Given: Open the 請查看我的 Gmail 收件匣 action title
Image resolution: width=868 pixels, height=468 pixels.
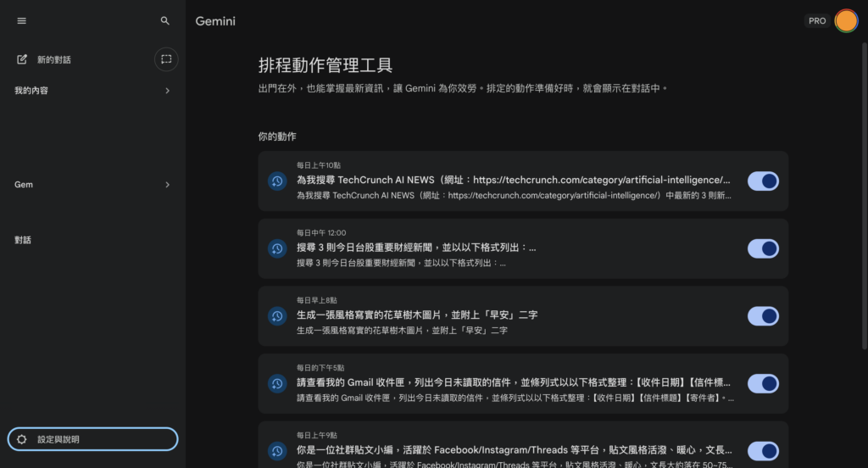Looking at the screenshot, I should coord(513,382).
